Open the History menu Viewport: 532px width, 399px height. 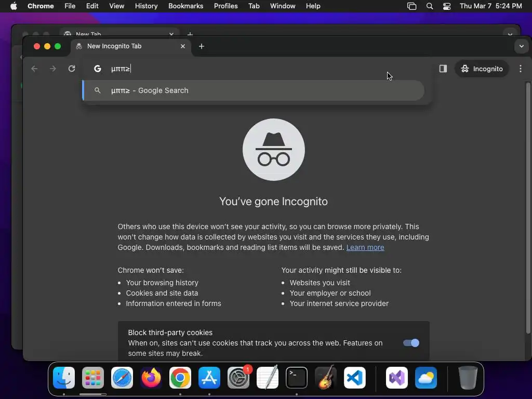pos(146,6)
